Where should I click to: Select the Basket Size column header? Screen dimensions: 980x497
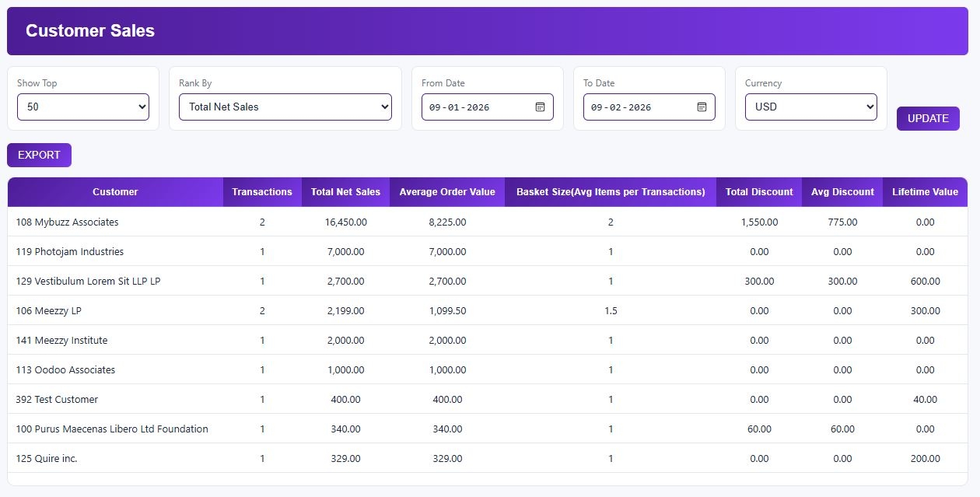610,192
